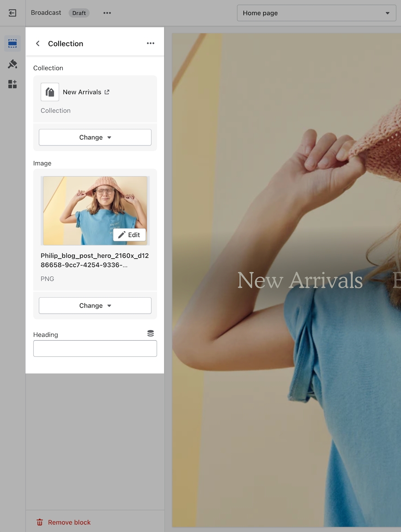Click the exit editor icon
This screenshot has height=532, width=401.
(12, 13)
